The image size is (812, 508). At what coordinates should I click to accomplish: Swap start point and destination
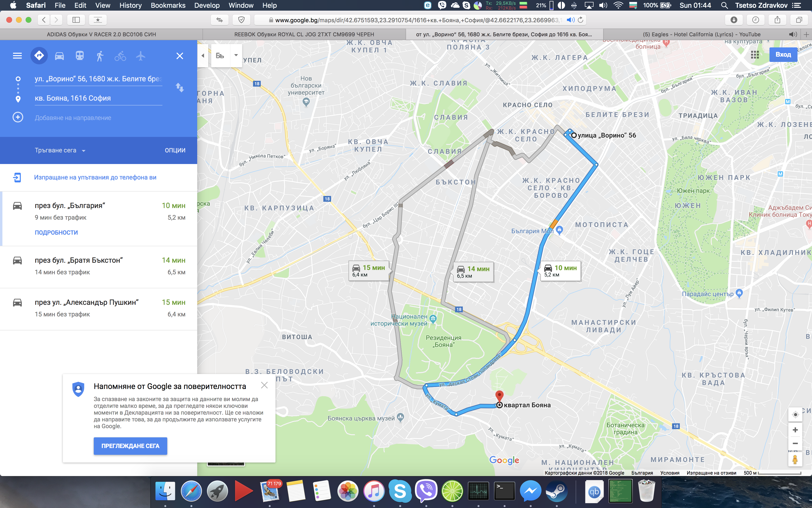(180, 88)
